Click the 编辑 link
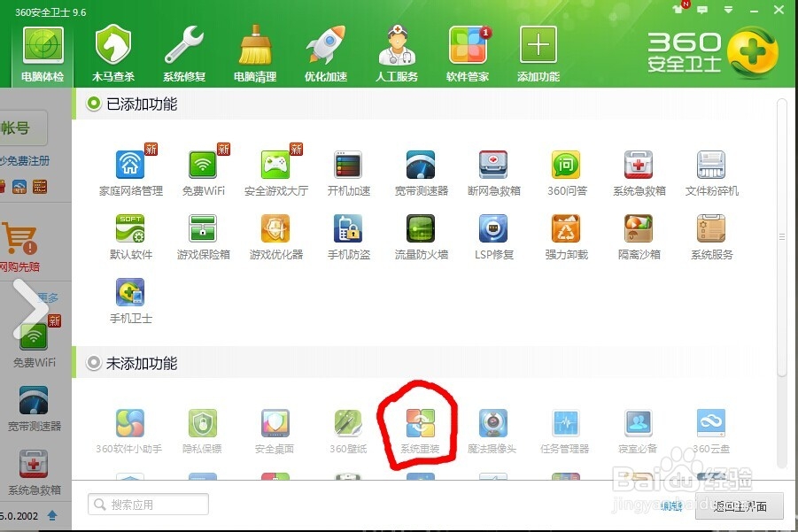798x532 pixels. (671, 506)
